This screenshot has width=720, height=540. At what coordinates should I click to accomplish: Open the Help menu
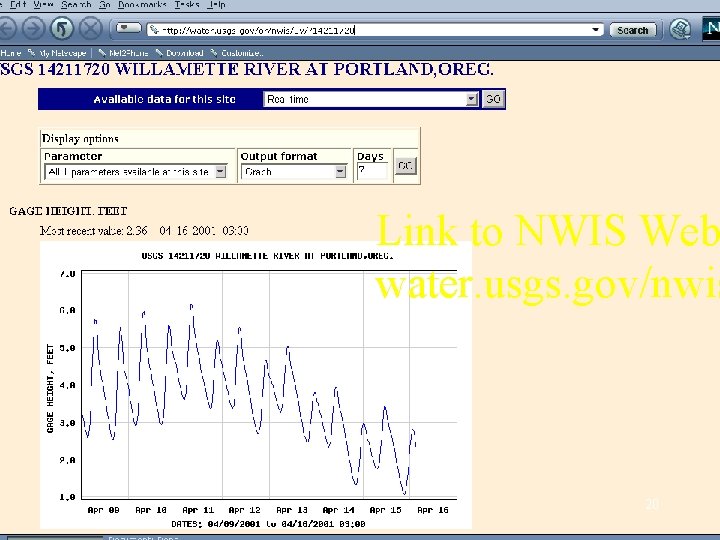(x=216, y=5)
